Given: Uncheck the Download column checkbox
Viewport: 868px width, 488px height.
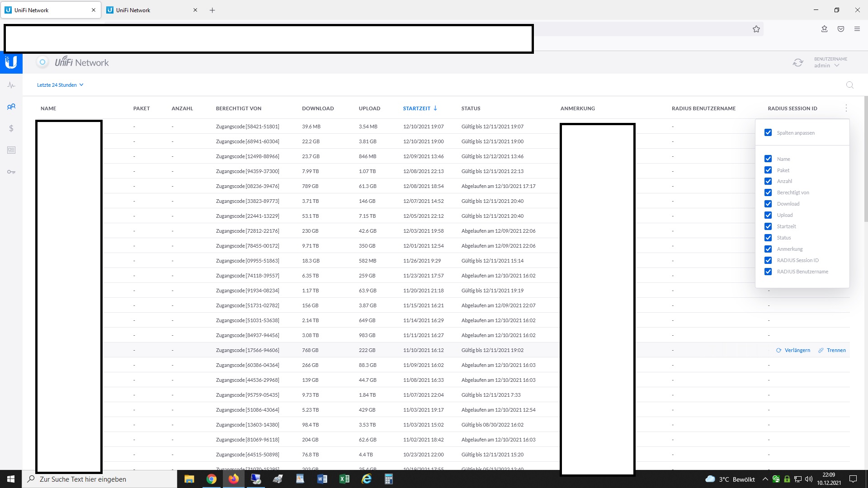Looking at the screenshot, I should (768, 204).
